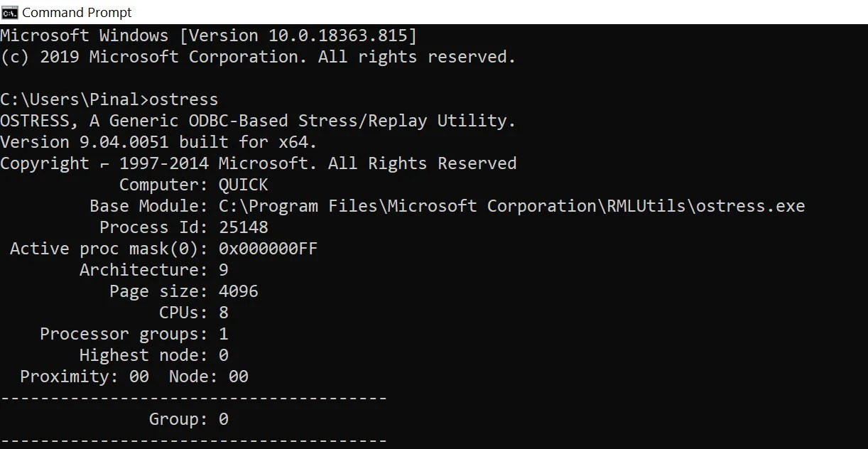
Task: Click the Base Module path to ostress.exe
Action: coord(511,205)
